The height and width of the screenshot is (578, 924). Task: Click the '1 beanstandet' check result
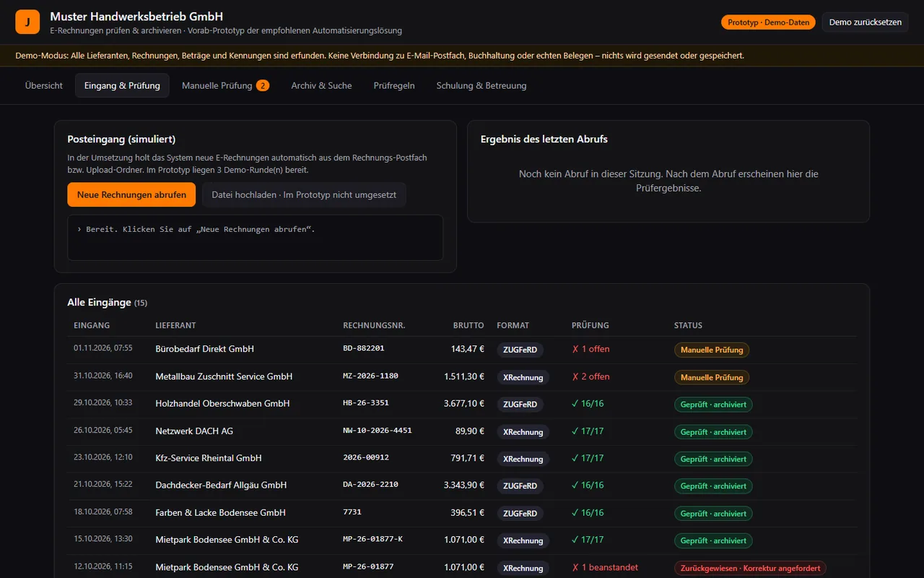[605, 567]
